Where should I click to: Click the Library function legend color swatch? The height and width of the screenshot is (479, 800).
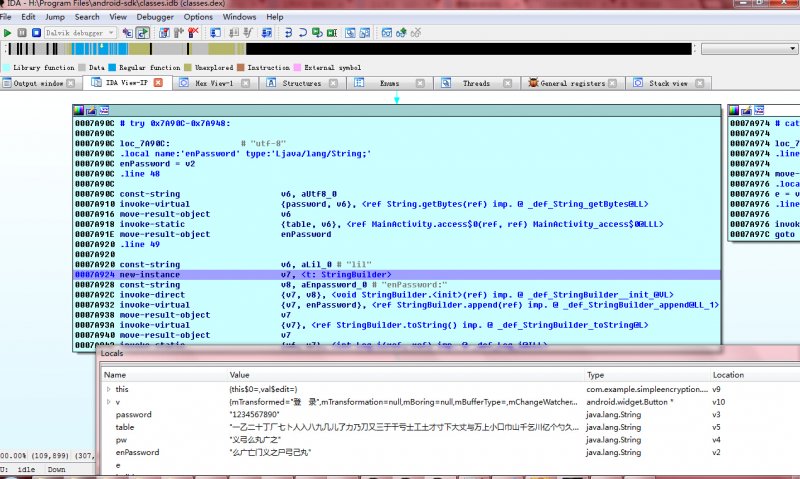click(6, 67)
